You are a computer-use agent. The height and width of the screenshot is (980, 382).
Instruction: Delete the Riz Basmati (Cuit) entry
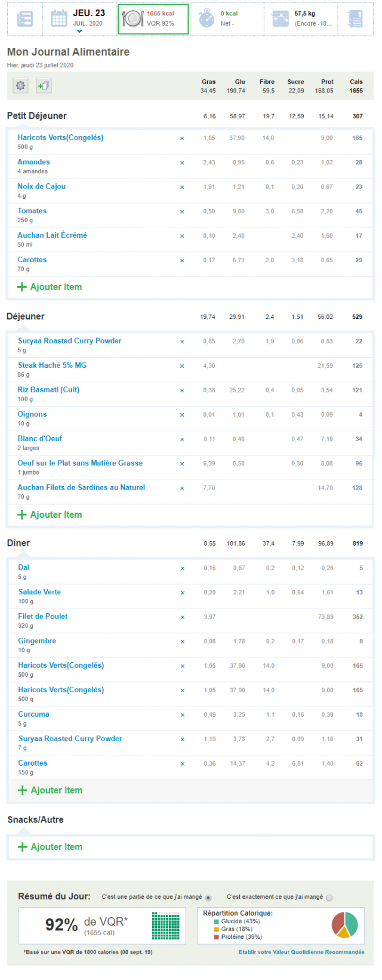coord(182,391)
